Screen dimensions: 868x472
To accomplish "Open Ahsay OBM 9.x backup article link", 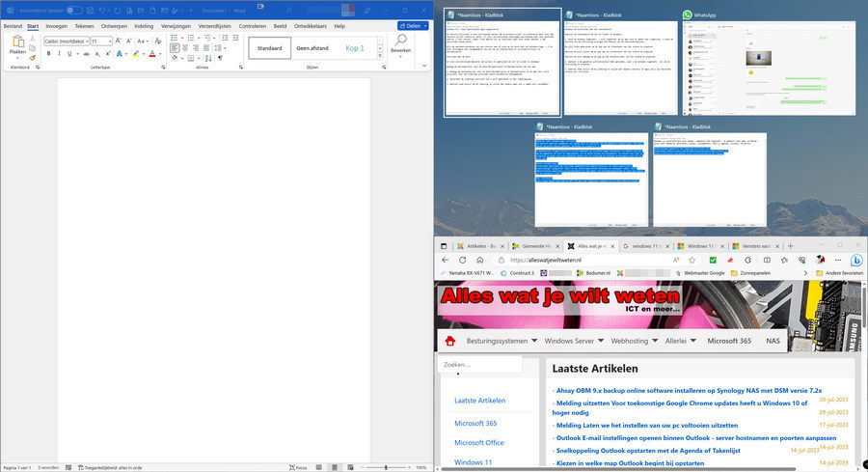I will point(690,391).
